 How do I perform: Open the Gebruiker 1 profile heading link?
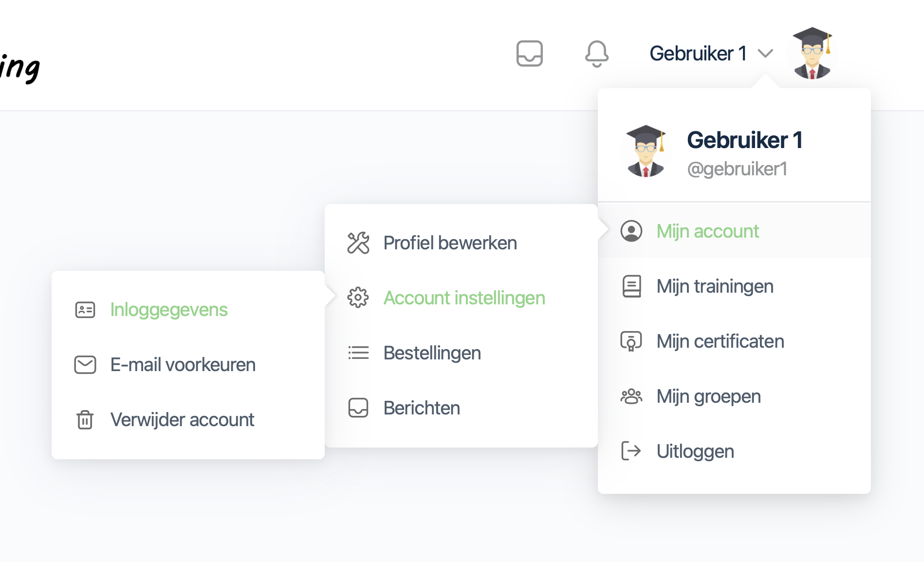745,140
